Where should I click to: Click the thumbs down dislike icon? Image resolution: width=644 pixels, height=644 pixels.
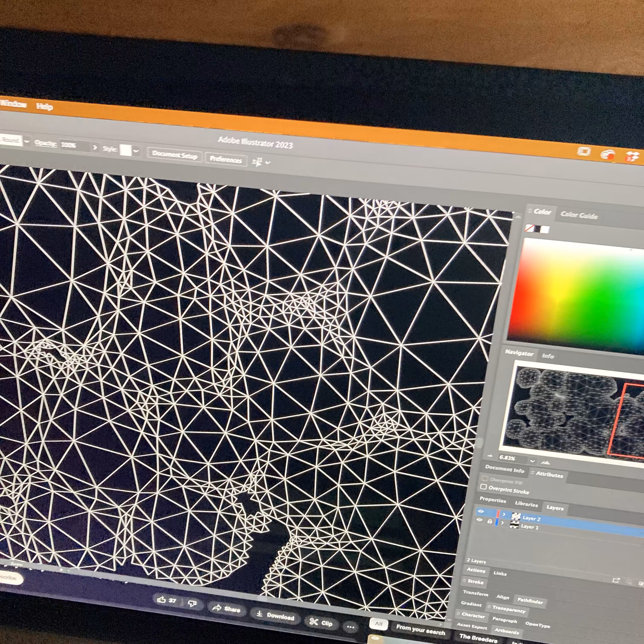tap(192, 604)
